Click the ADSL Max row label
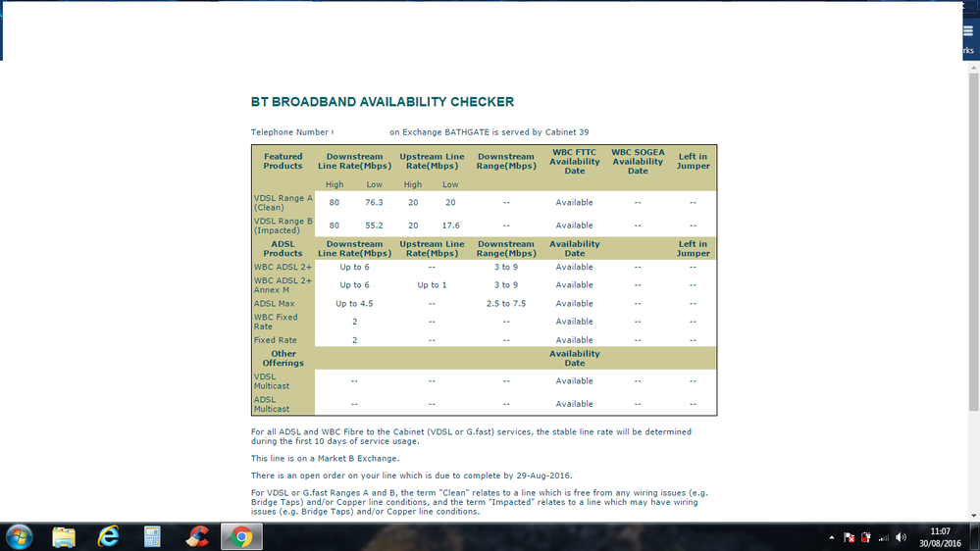This screenshot has height=551, width=980. pyautogui.click(x=274, y=304)
